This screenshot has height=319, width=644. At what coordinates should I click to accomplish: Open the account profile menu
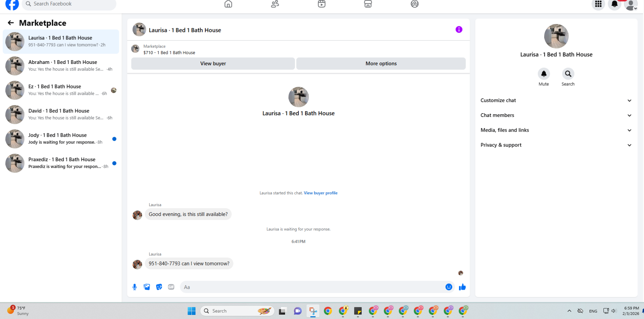click(x=631, y=4)
